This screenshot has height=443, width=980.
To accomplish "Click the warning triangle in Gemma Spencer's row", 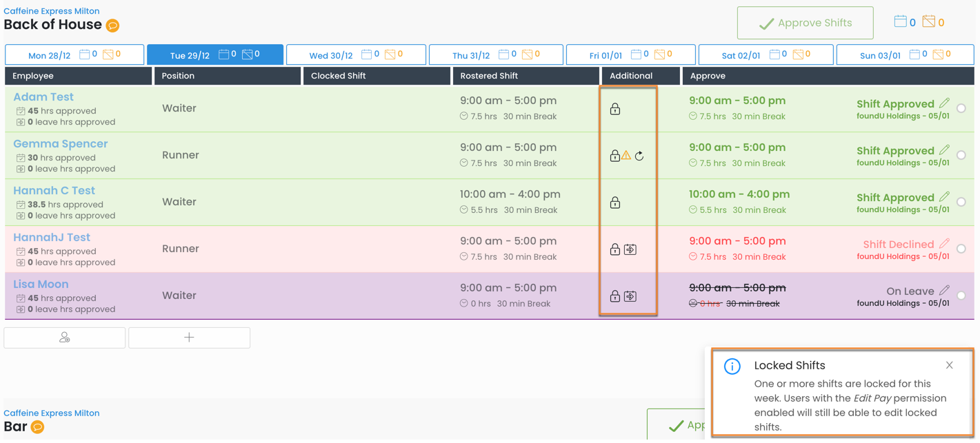I will [626, 156].
